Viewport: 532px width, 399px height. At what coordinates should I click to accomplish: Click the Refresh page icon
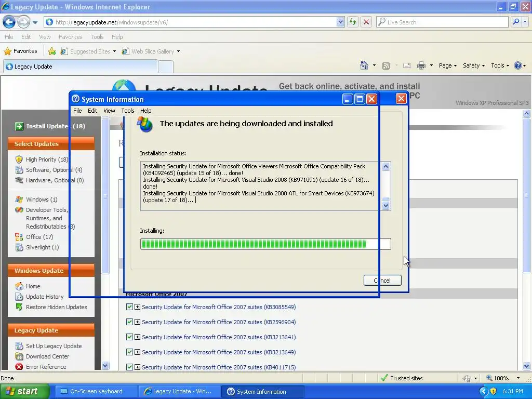[x=353, y=22]
